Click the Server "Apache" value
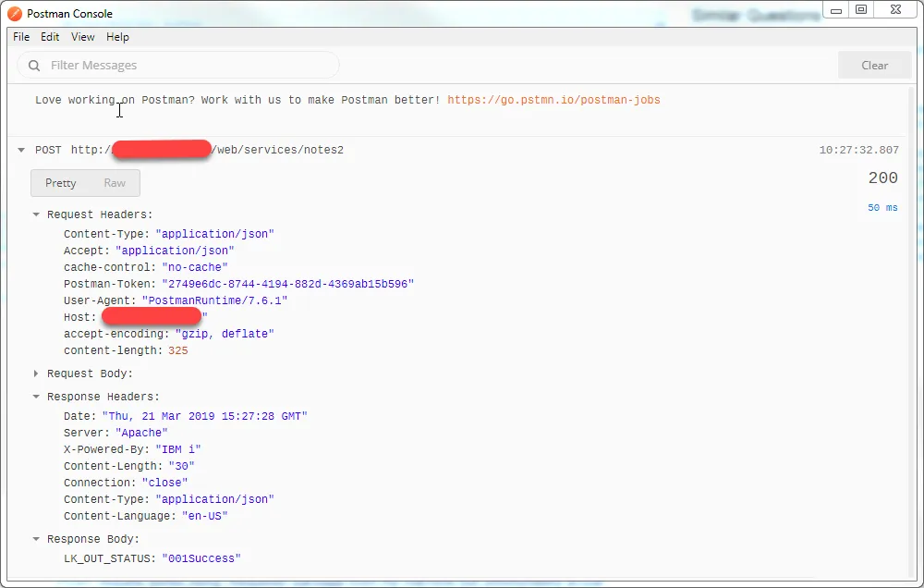Viewport: 924px width, 588px height. [x=141, y=433]
